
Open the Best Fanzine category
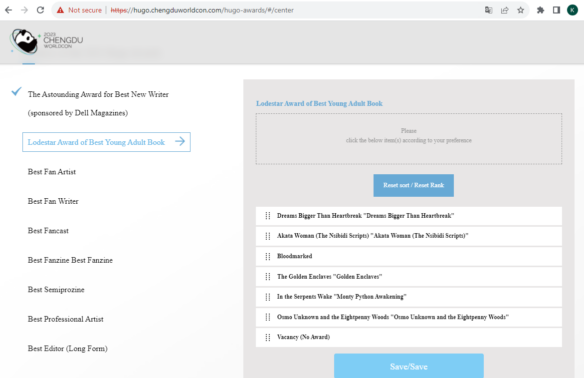(70, 260)
